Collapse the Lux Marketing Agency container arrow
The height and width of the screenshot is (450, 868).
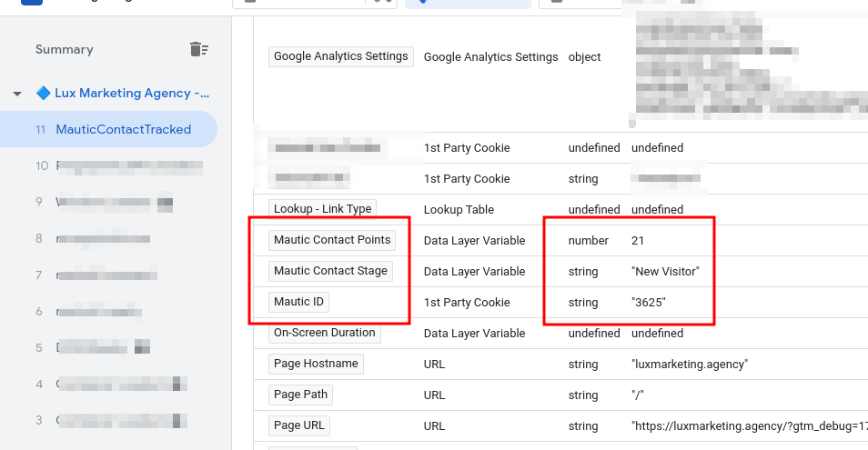(17, 94)
